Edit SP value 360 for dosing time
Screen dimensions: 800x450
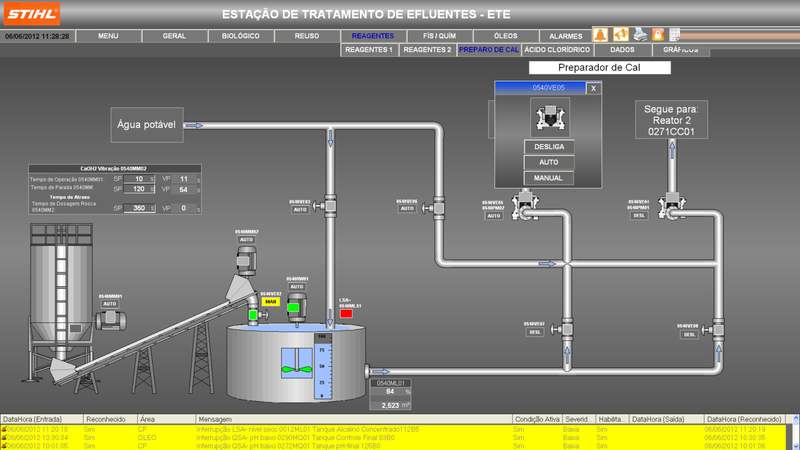click(x=139, y=208)
